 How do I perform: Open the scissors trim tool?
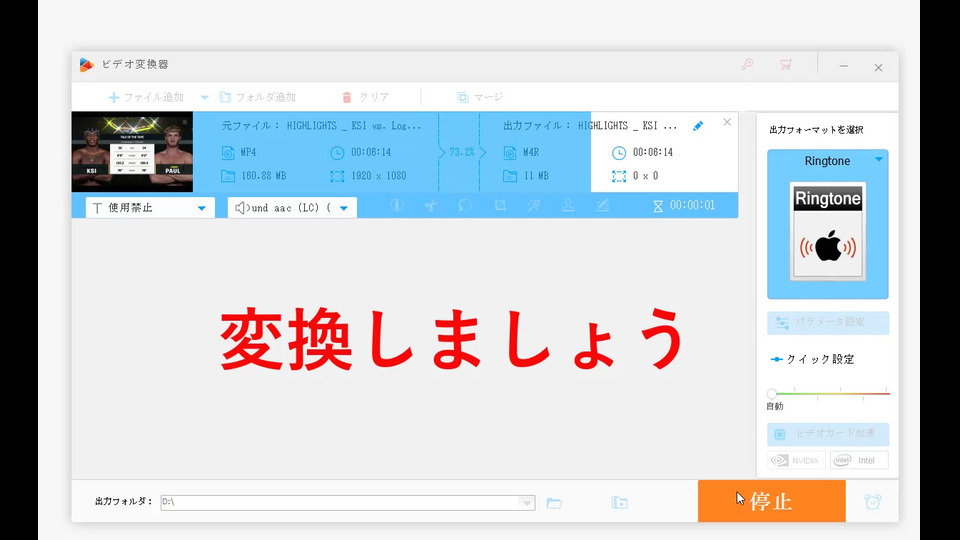click(431, 206)
